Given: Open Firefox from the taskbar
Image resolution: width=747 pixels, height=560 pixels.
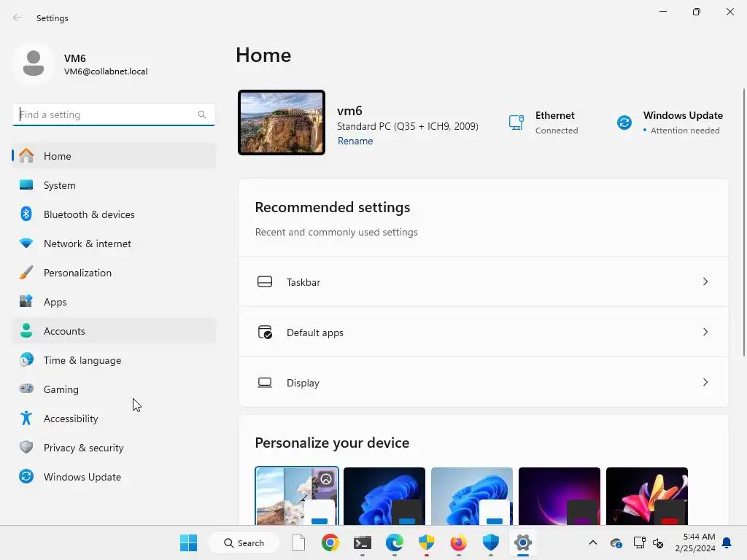Looking at the screenshot, I should (x=458, y=542).
